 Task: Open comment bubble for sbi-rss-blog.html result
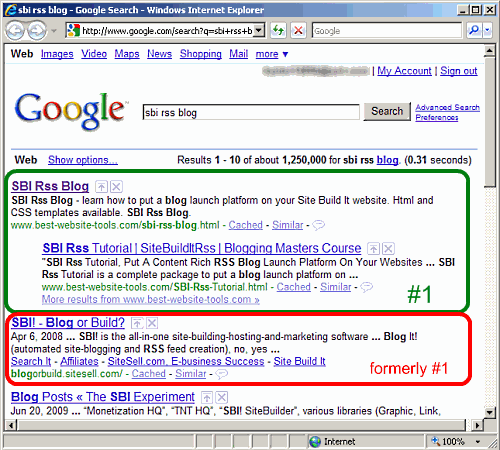[319, 225]
